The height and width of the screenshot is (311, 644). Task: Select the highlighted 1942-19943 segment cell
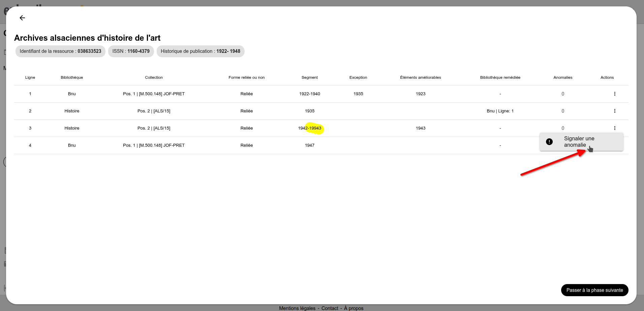click(x=310, y=128)
